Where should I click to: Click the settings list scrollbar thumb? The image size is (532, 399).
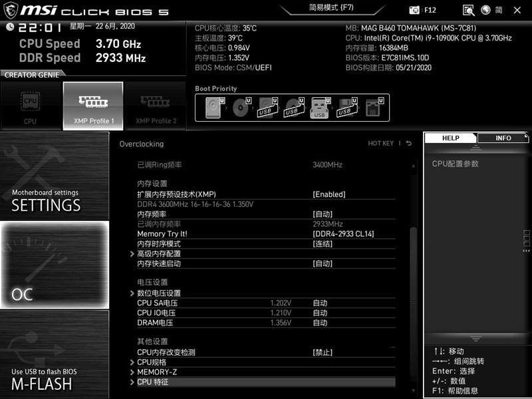(x=413, y=302)
